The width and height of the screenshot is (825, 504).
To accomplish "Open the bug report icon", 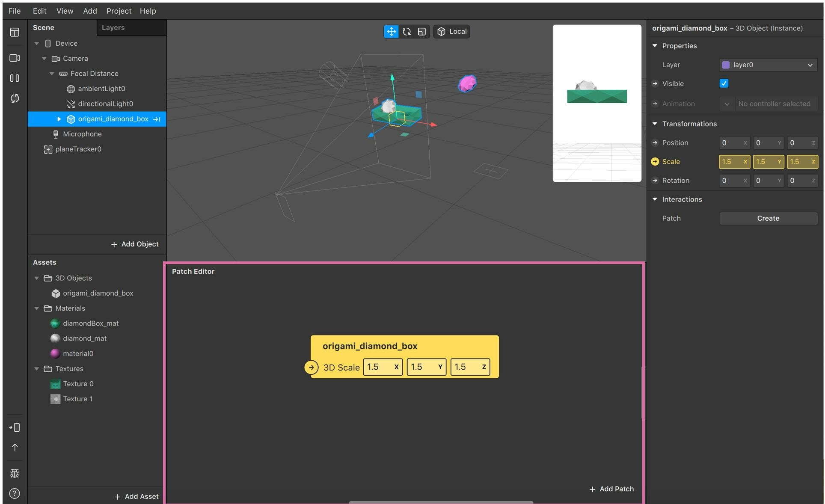I will click(15, 473).
